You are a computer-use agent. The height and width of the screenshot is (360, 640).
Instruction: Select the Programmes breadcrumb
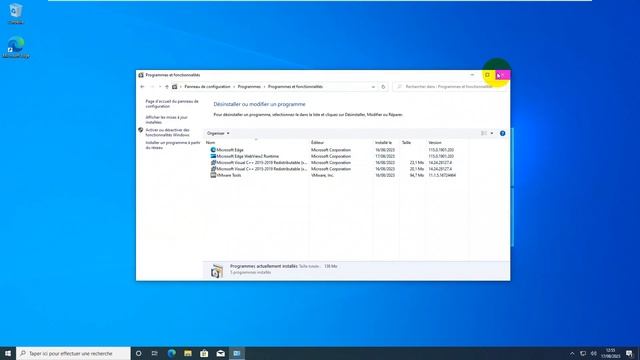(x=249, y=87)
